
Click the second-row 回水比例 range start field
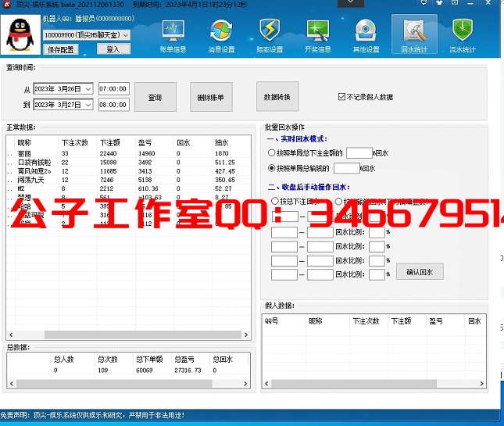pos(284,232)
